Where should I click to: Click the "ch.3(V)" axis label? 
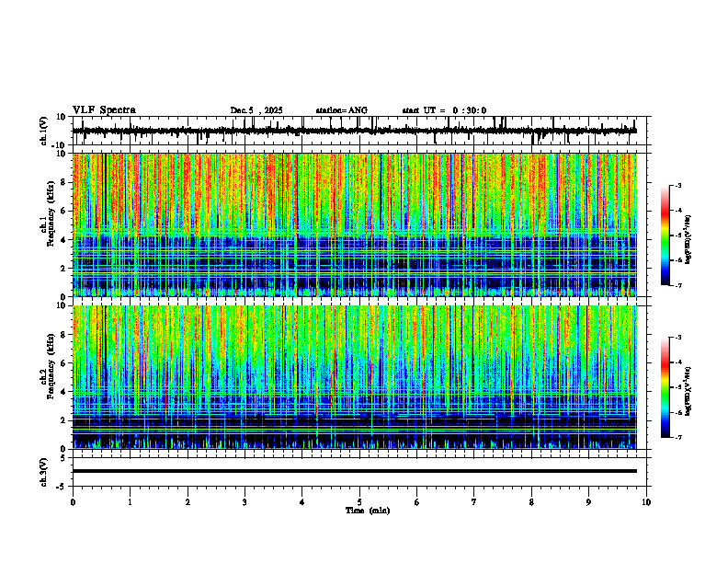click(x=44, y=472)
